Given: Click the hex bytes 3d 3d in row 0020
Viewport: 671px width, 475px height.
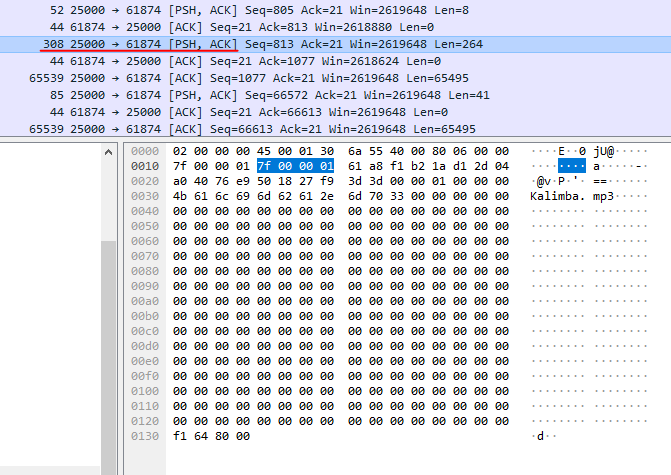Looking at the screenshot, I should pos(365,181).
